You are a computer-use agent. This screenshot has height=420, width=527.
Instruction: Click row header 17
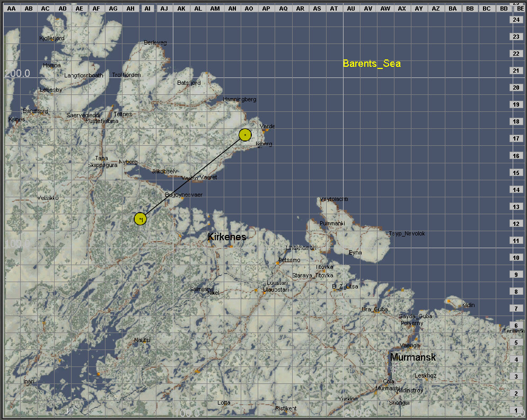[516, 138]
